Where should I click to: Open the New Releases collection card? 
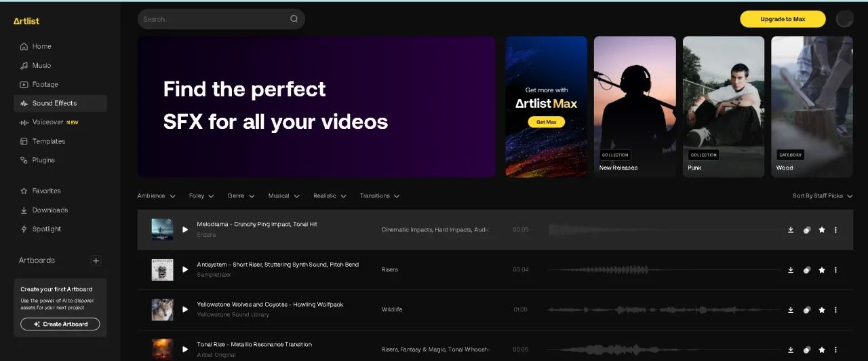635,107
